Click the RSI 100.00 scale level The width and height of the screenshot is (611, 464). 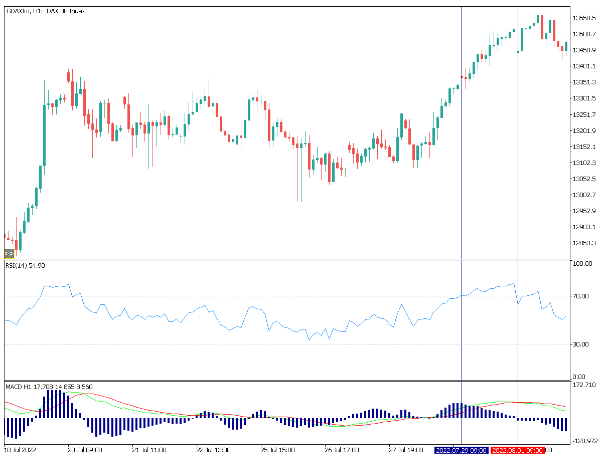tap(582, 265)
